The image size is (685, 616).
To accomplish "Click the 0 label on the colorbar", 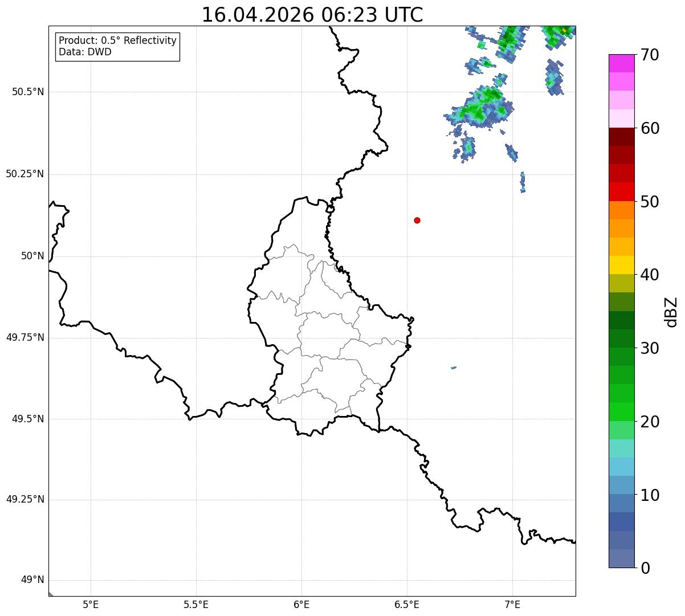I will pyautogui.click(x=645, y=568).
